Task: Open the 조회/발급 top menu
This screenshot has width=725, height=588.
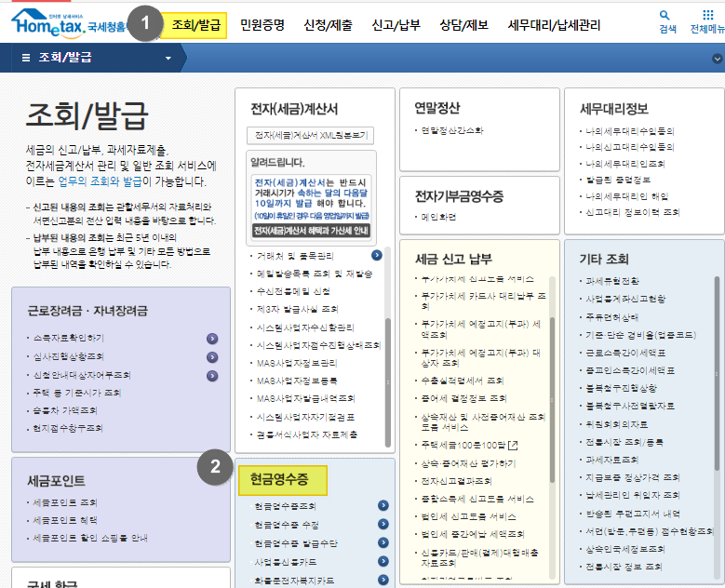Action: point(195,25)
